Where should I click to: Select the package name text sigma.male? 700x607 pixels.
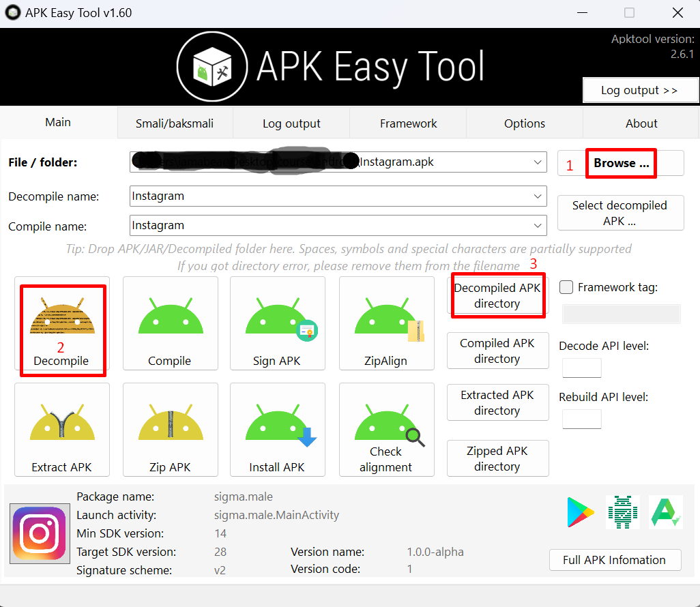click(x=244, y=497)
